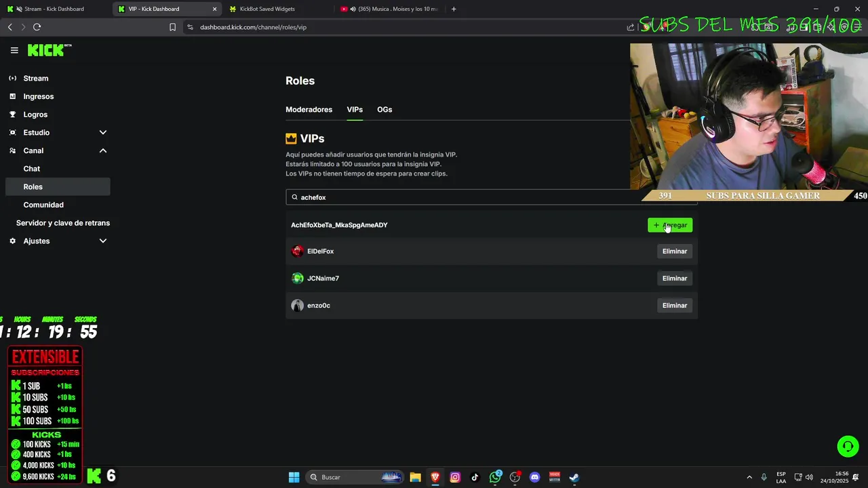The image size is (868, 488).
Task: Open the ESP LAA language switcher
Action: click(x=781, y=477)
